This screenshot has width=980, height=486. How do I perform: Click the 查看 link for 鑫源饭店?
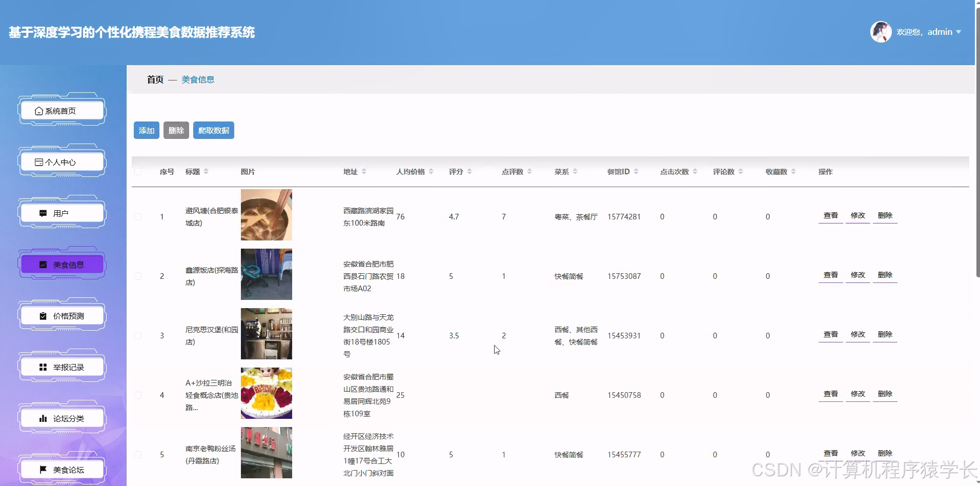[x=830, y=275]
